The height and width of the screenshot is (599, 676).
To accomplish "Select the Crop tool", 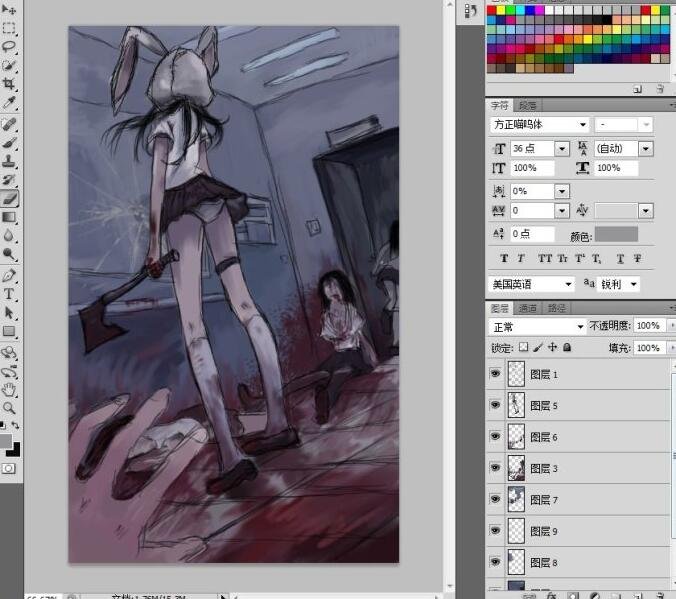I will click(x=9, y=84).
